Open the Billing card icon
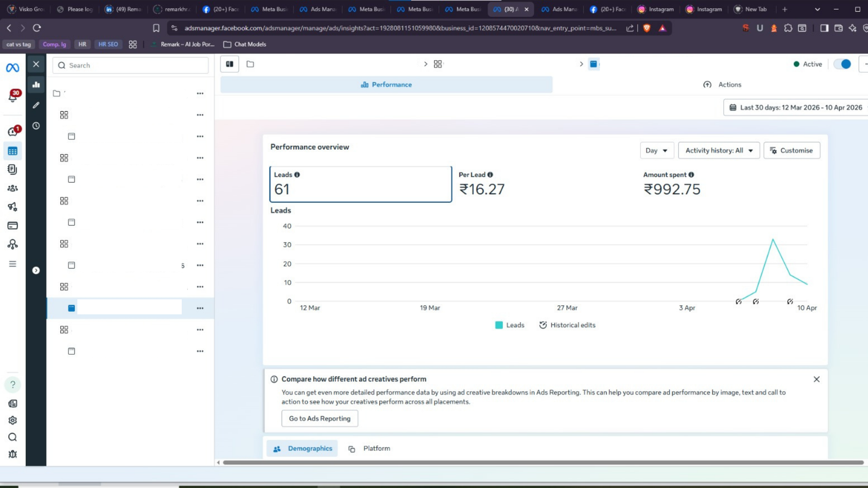868x488 pixels. (x=12, y=226)
